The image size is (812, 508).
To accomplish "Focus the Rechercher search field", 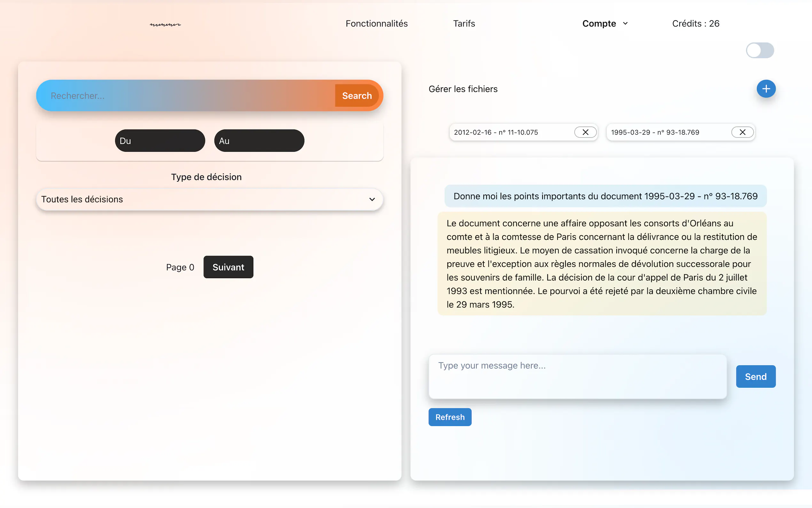I will click(188, 96).
